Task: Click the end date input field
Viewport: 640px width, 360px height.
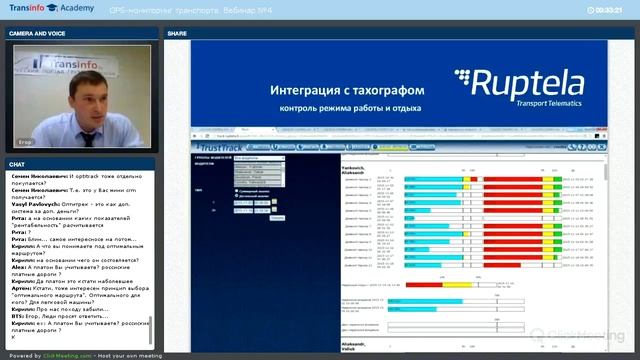Action: pos(243,211)
